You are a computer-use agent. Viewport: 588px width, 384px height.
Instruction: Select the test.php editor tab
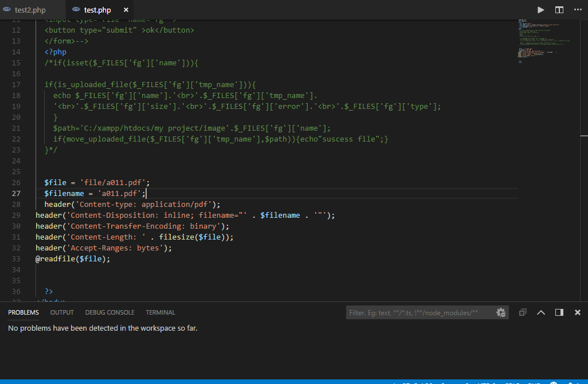point(97,10)
